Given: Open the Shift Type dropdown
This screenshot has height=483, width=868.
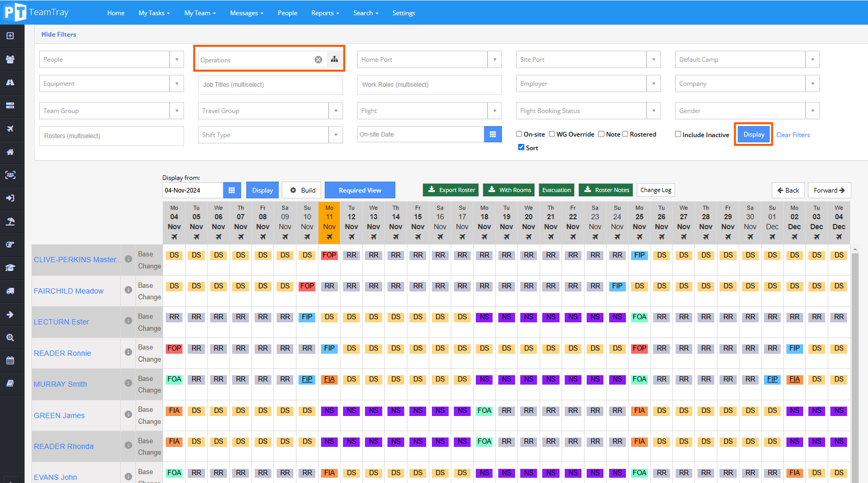Looking at the screenshot, I should 336,135.
